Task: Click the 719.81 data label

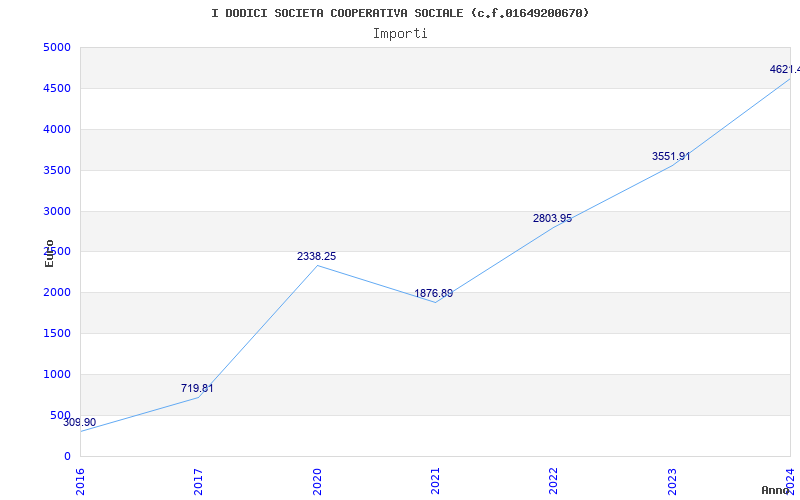Action: (197, 388)
